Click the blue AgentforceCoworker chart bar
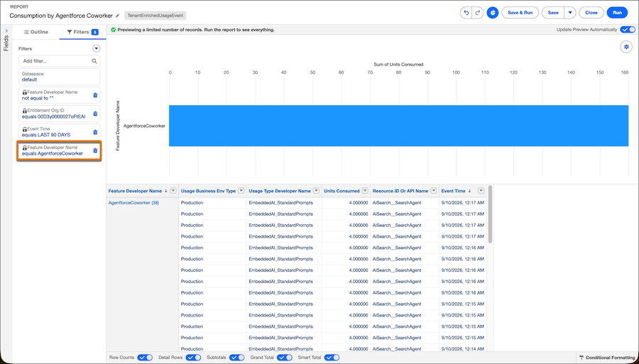Screen dimensions: 639x364 pos(398,126)
